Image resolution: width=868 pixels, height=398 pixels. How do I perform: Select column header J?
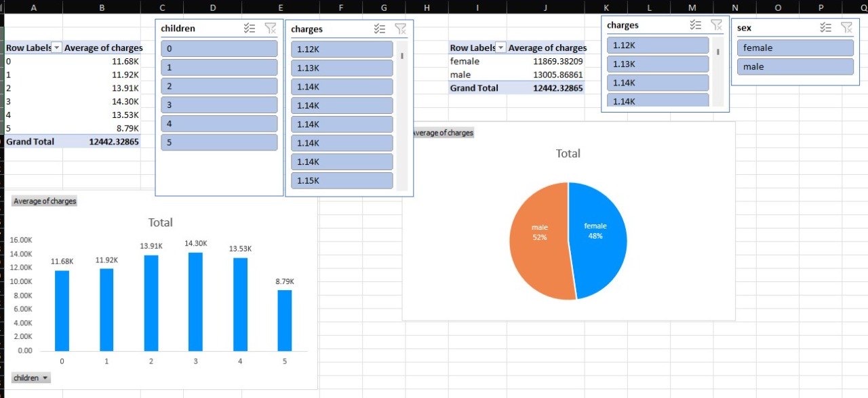(x=545, y=7)
